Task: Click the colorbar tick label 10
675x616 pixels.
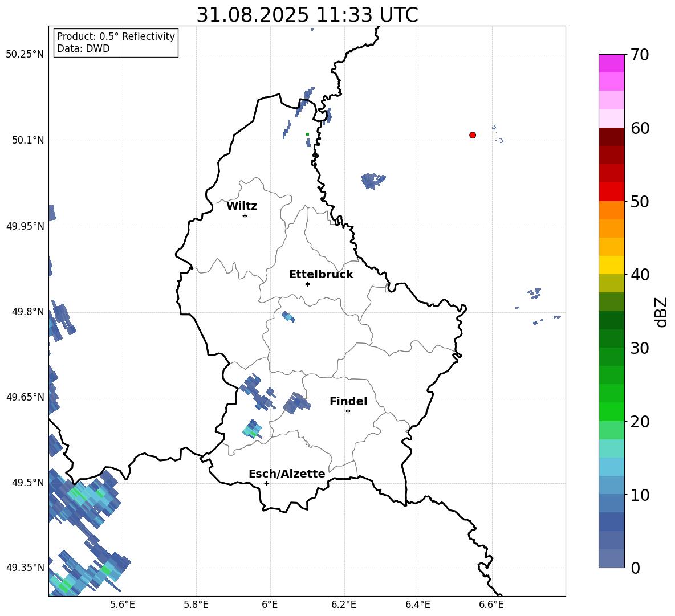Action: coord(640,495)
